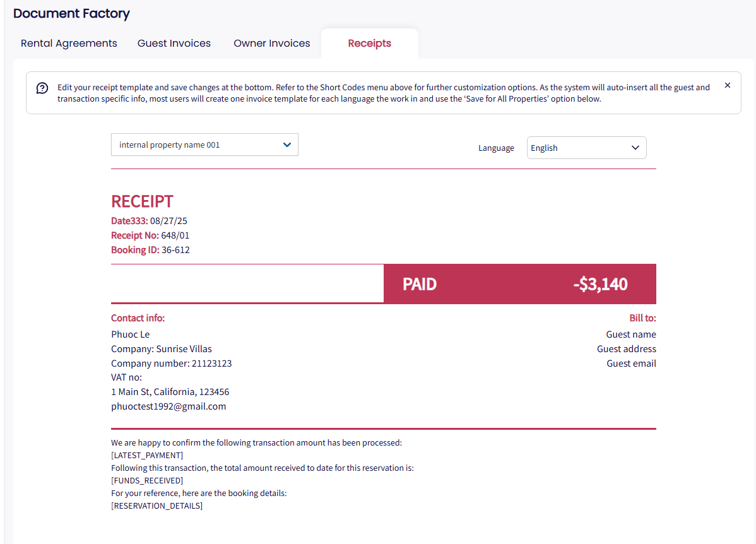Click the Receipt No value 648/01

click(175, 235)
